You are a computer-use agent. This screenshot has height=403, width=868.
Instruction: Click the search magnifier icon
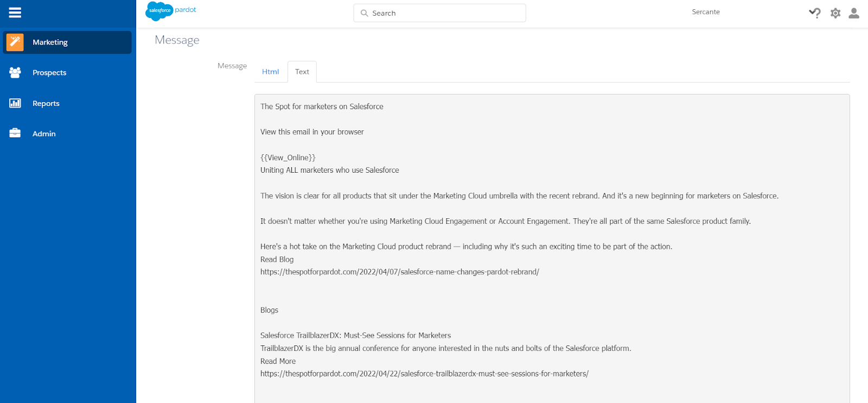pos(365,13)
